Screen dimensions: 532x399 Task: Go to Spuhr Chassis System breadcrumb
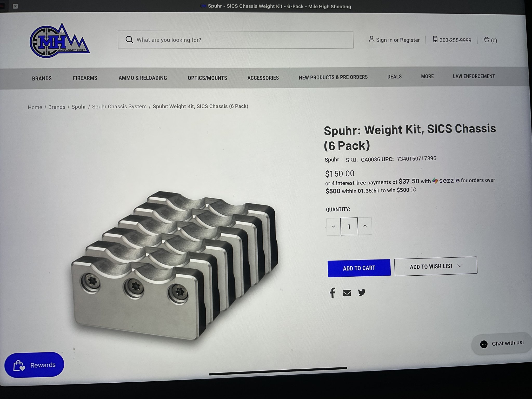[x=119, y=107]
